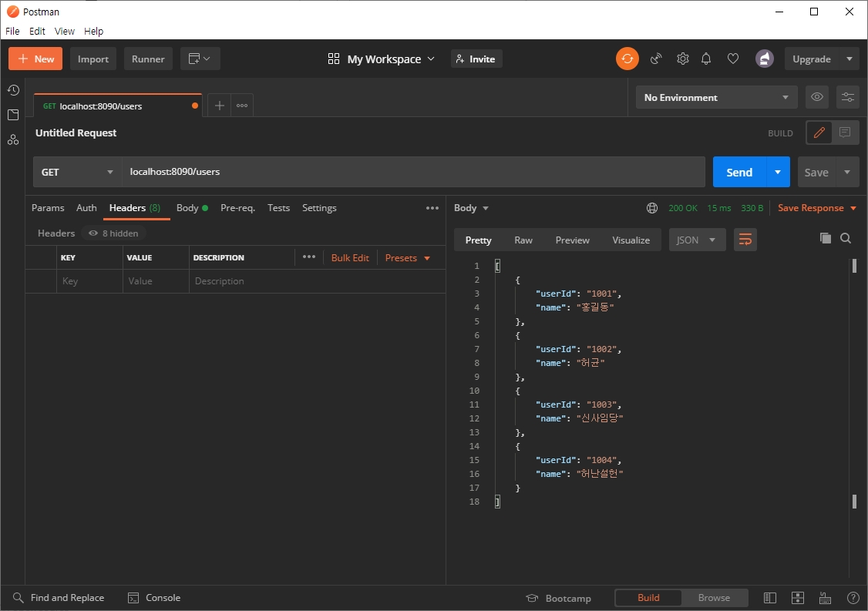This screenshot has height=611, width=868.
Task: Show the 8 hidden headers
Action: (113, 233)
